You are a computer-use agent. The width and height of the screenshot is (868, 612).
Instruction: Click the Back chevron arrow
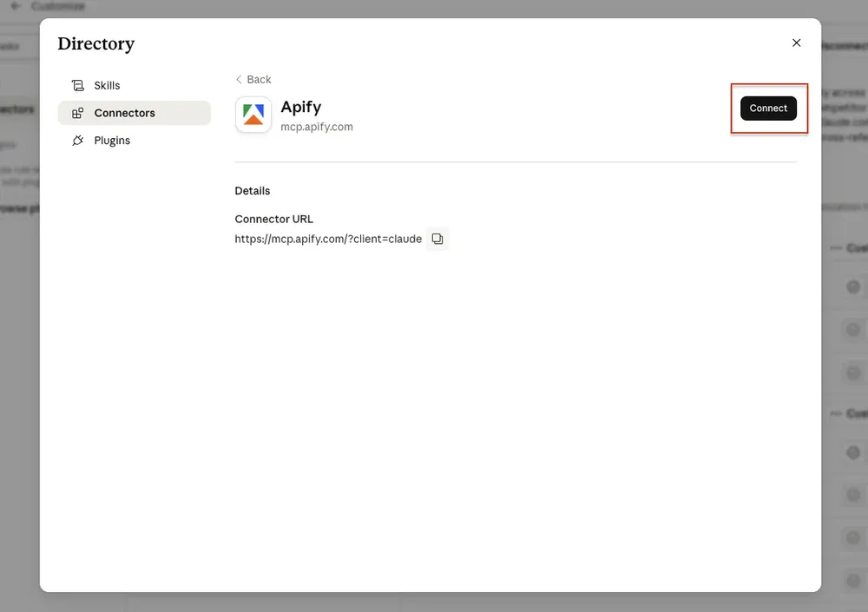click(239, 79)
